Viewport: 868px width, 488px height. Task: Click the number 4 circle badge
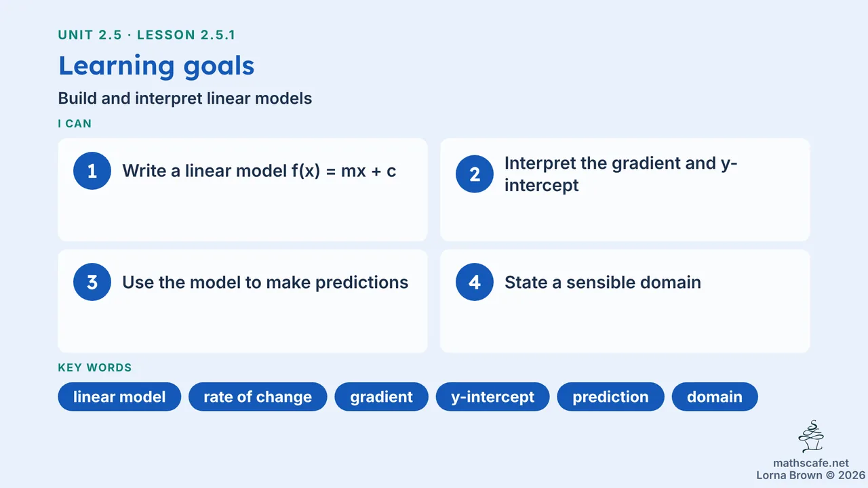(x=475, y=282)
